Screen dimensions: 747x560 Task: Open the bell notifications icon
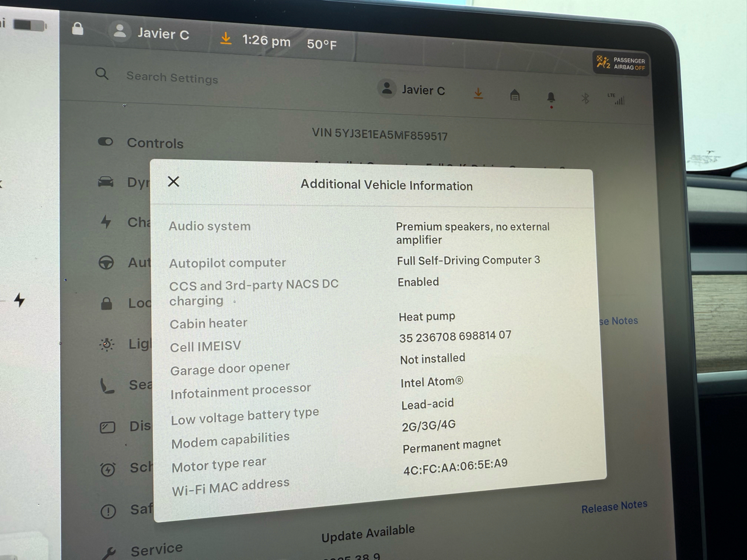(551, 97)
